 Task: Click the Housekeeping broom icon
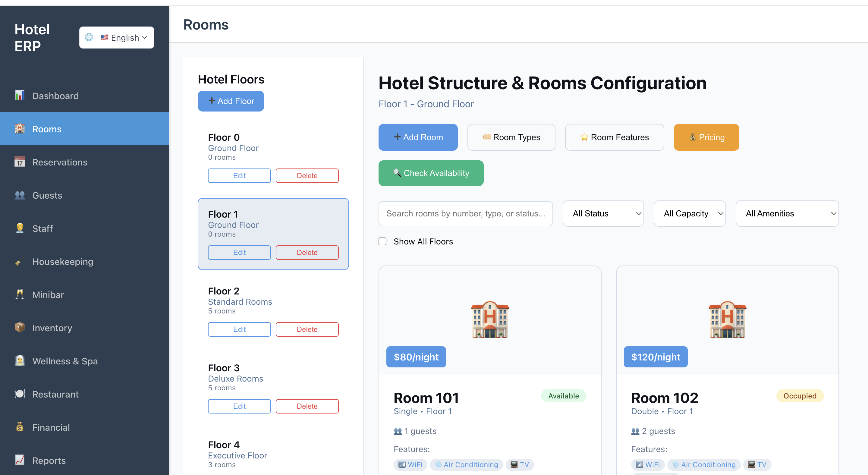pos(20,261)
